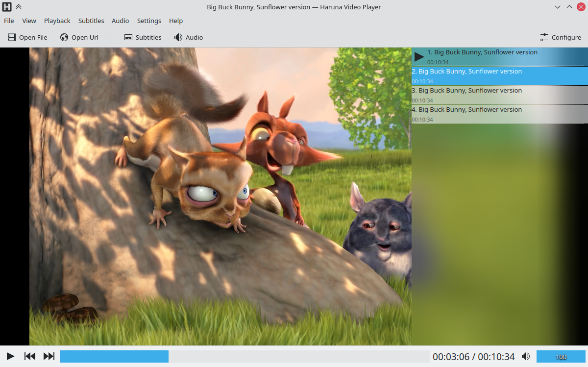
Task: Click the now-playing triangle icon in playlist
Action: pyautogui.click(x=419, y=57)
